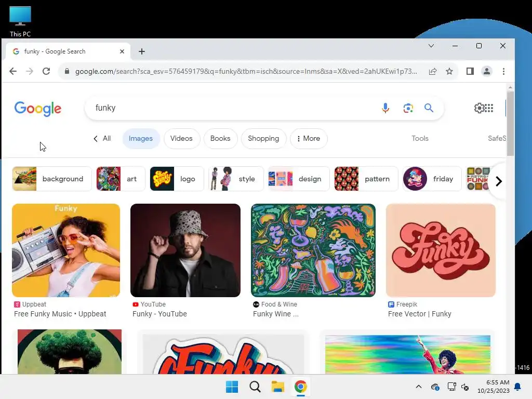Open Windows Start menu
This screenshot has height=399, width=532.
232,387
